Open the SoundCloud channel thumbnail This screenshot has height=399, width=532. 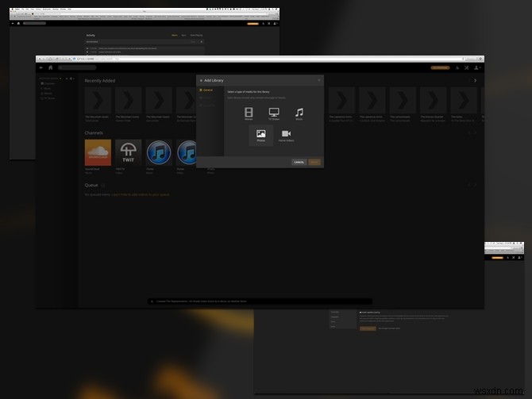pos(98,152)
